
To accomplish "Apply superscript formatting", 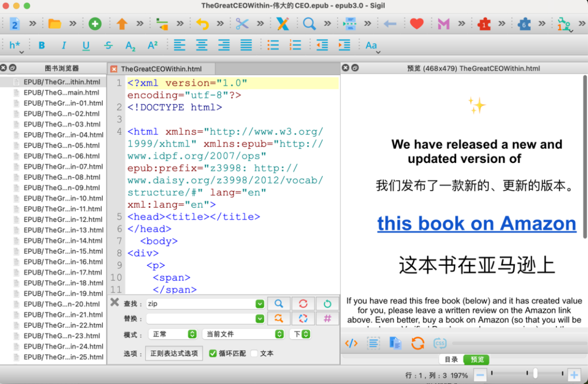I will [x=152, y=45].
